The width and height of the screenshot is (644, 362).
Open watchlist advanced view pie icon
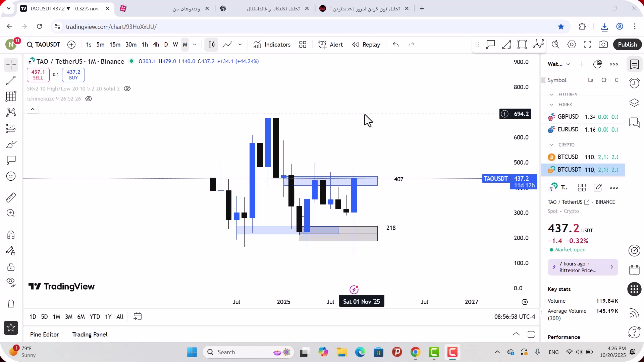point(598,64)
